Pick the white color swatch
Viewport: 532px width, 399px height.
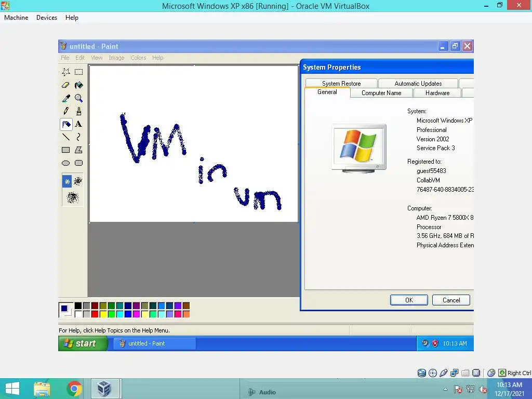tap(78, 314)
